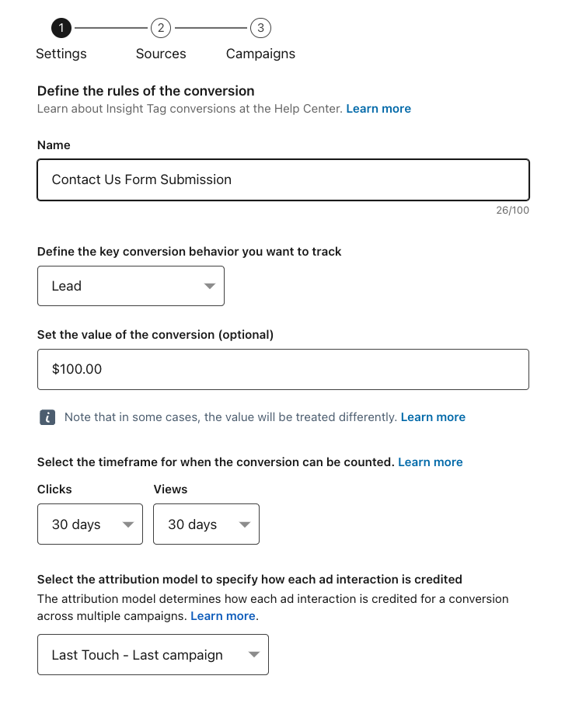Click the step 2 circle icon
This screenshot has width=579, height=728.
click(x=161, y=29)
